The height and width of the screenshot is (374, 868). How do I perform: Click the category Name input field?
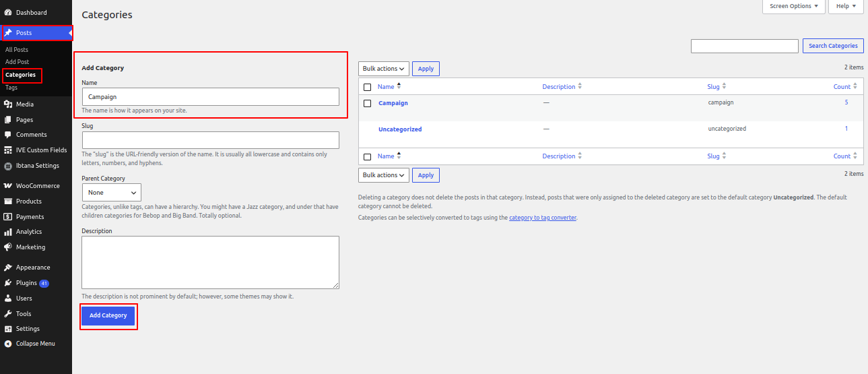210,96
